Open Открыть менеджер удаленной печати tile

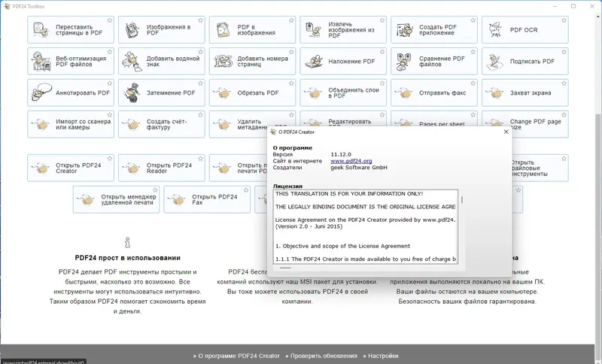pos(116,199)
